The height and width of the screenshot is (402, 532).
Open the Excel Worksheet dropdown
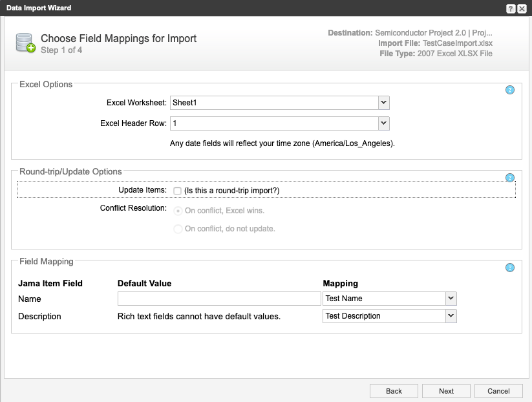pos(383,103)
